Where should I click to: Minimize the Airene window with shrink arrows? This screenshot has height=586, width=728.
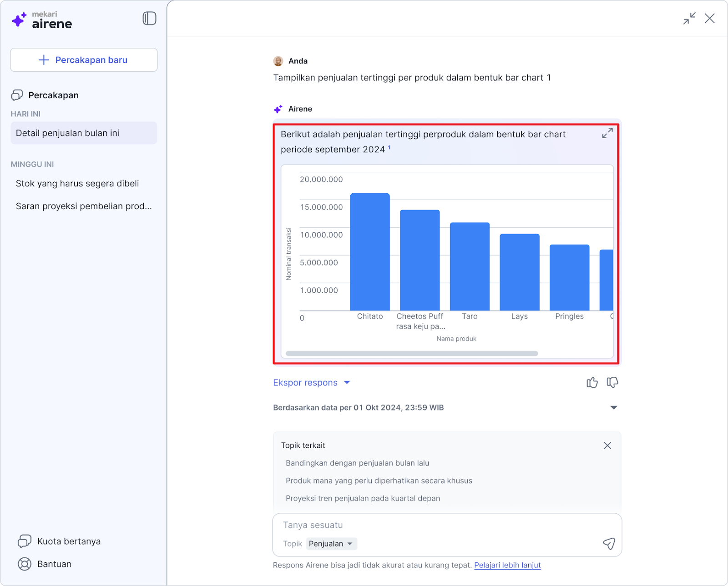[689, 18]
